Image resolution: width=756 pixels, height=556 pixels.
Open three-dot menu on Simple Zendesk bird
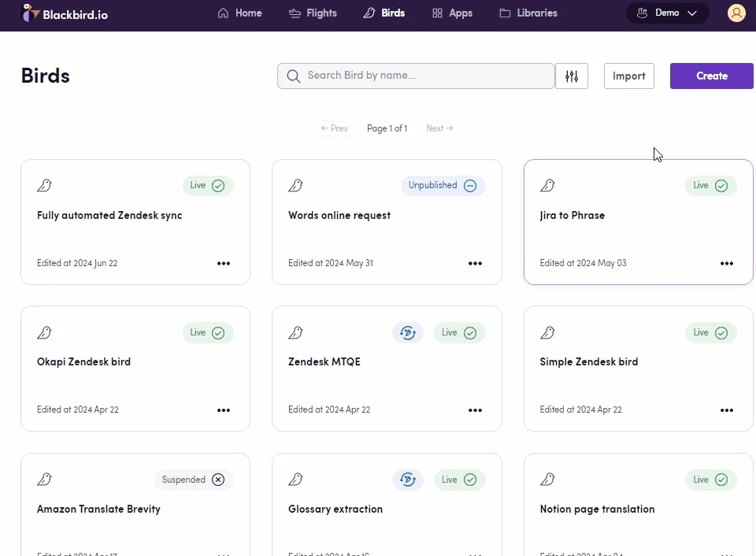tap(726, 410)
